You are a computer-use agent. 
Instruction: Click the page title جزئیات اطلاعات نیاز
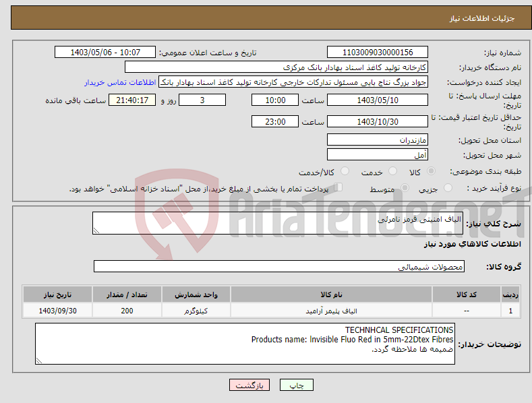tap(482, 18)
